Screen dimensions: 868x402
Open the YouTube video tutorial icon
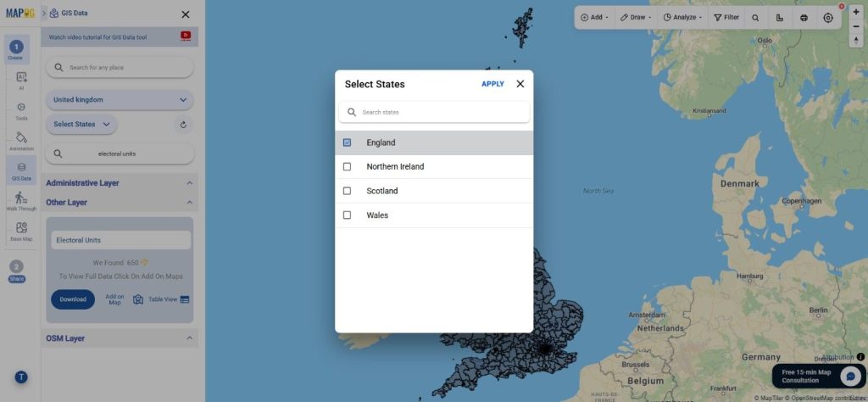(x=186, y=36)
